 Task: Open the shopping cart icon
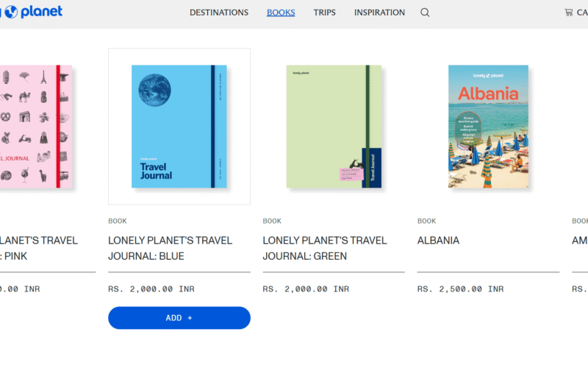tap(568, 13)
